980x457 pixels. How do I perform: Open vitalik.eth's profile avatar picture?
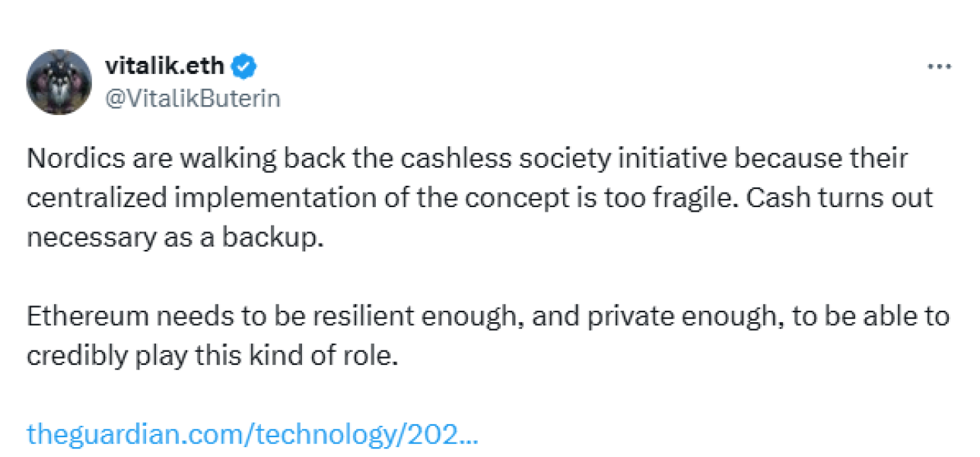59,82
